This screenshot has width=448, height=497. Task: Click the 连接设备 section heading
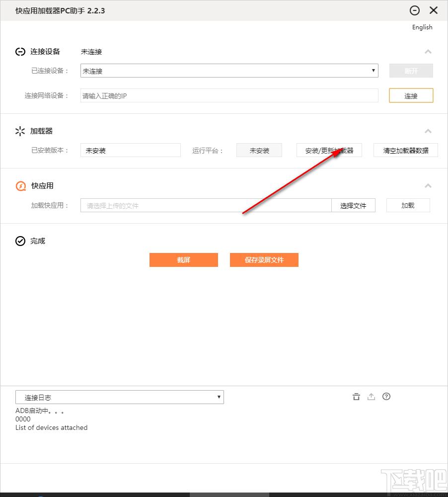point(45,52)
